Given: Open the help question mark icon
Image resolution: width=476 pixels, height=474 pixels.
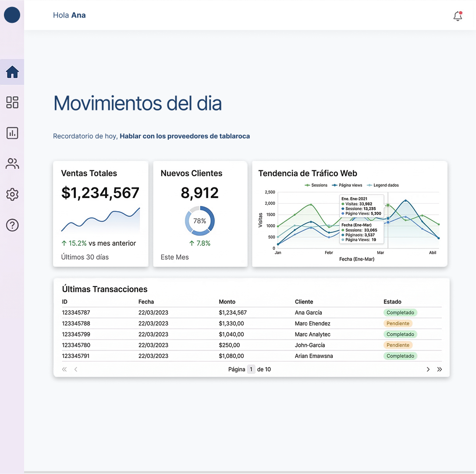Looking at the screenshot, I should point(12,225).
